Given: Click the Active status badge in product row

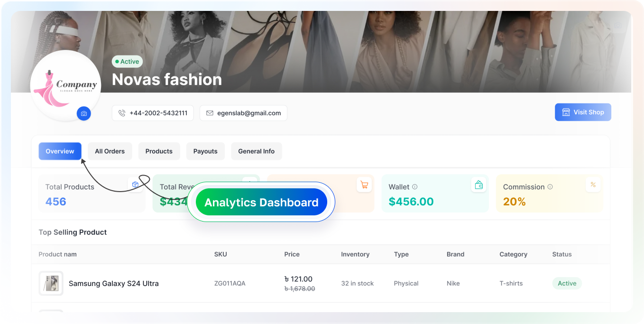Looking at the screenshot, I should 567,284.
